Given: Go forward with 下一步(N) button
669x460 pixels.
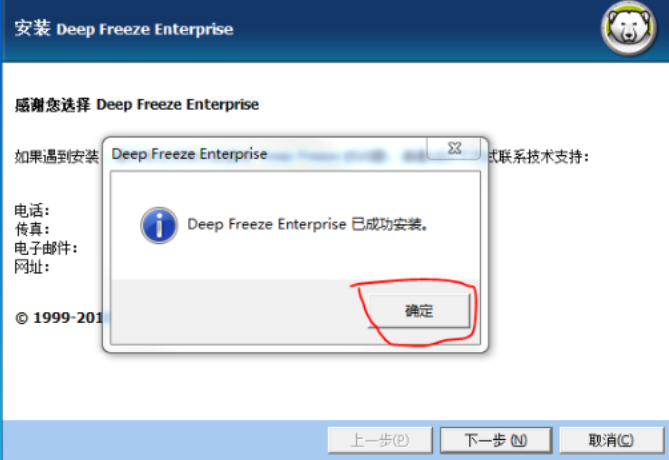Looking at the screenshot, I should point(496,440).
